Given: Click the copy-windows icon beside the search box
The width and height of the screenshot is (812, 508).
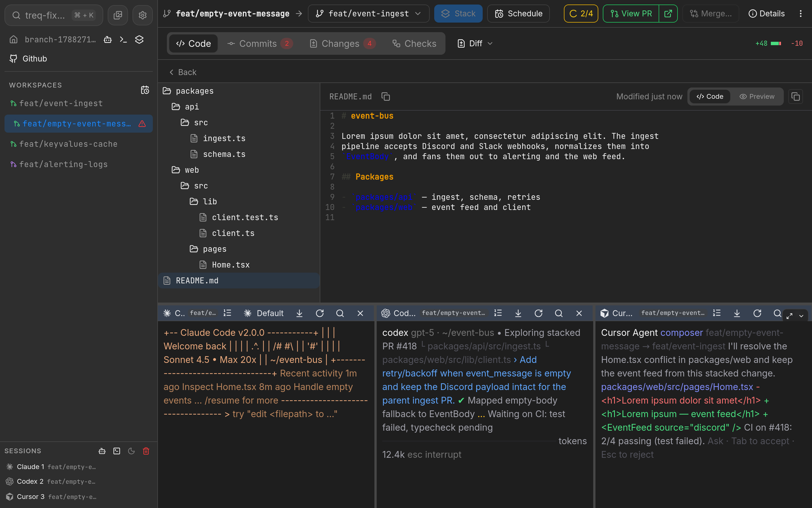Looking at the screenshot, I should pyautogui.click(x=118, y=15).
